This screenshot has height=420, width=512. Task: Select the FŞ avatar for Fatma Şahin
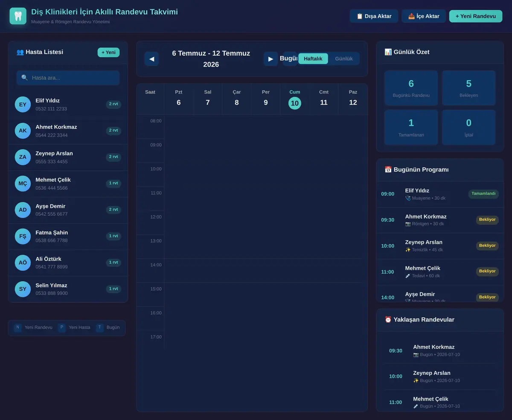click(x=23, y=236)
